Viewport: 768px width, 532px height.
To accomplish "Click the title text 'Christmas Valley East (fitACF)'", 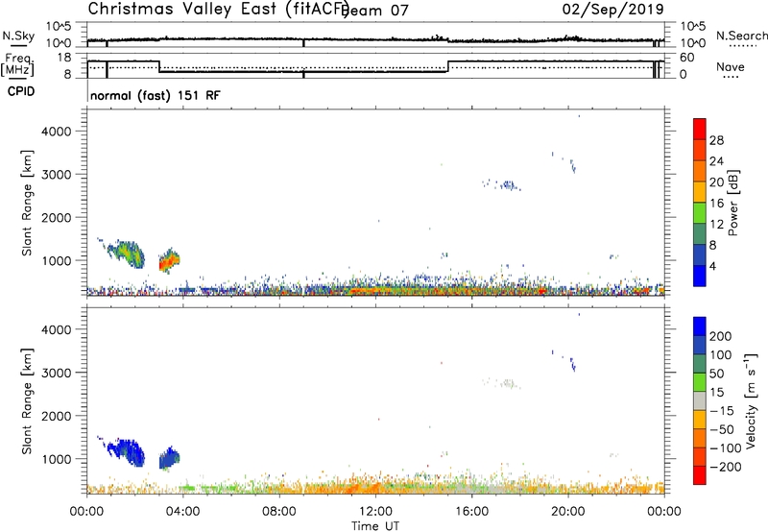I will point(218,10).
